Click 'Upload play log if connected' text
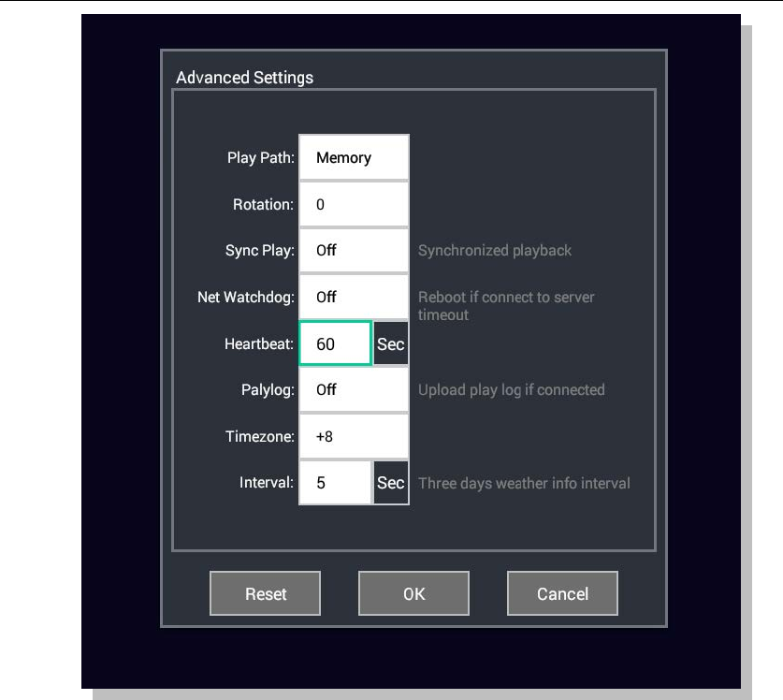783x700 pixels. pyautogui.click(x=512, y=389)
